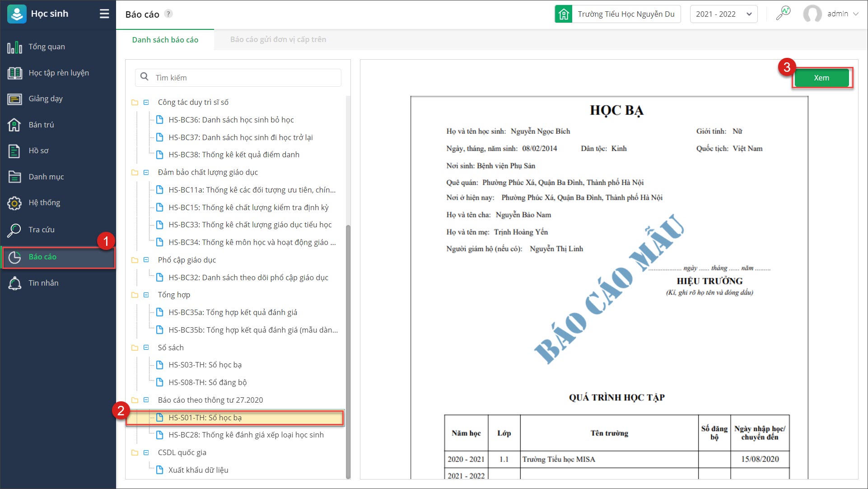The image size is (868, 489).
Task: Open Học tập rèn luyện book icon
Action: (x=14, y=73)
